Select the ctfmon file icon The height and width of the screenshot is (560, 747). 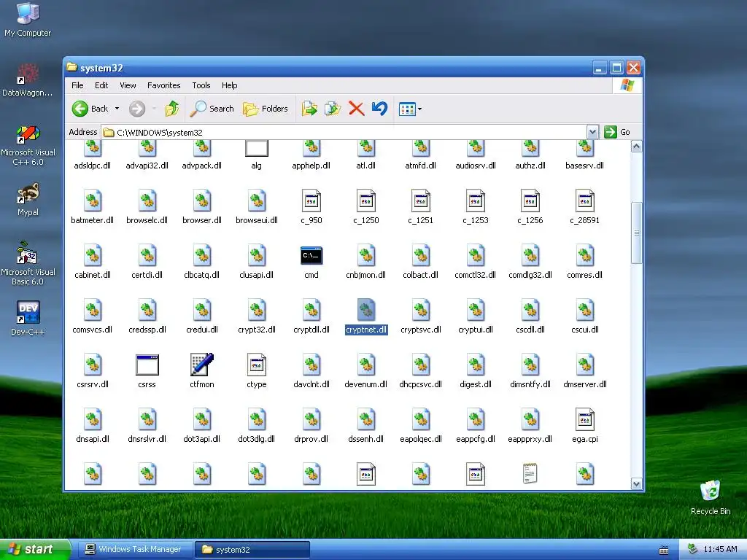(202, 365)
